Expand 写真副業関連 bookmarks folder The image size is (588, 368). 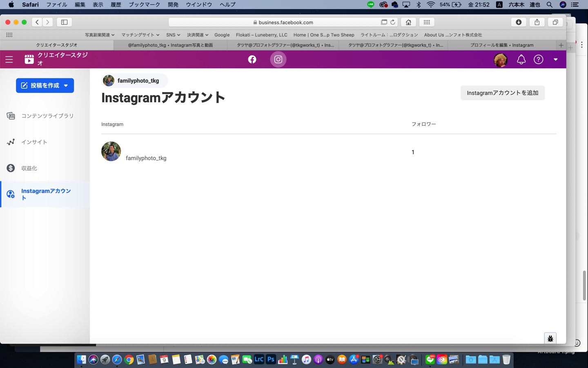coord(99,35)
